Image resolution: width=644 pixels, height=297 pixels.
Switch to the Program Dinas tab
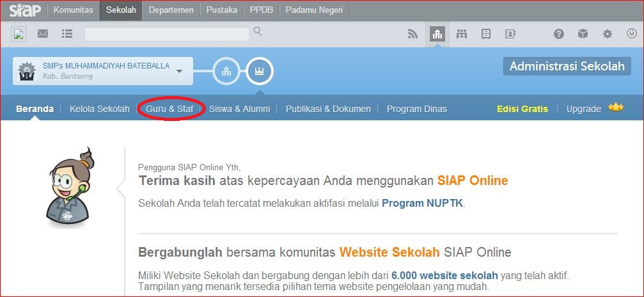pos(417,109)
